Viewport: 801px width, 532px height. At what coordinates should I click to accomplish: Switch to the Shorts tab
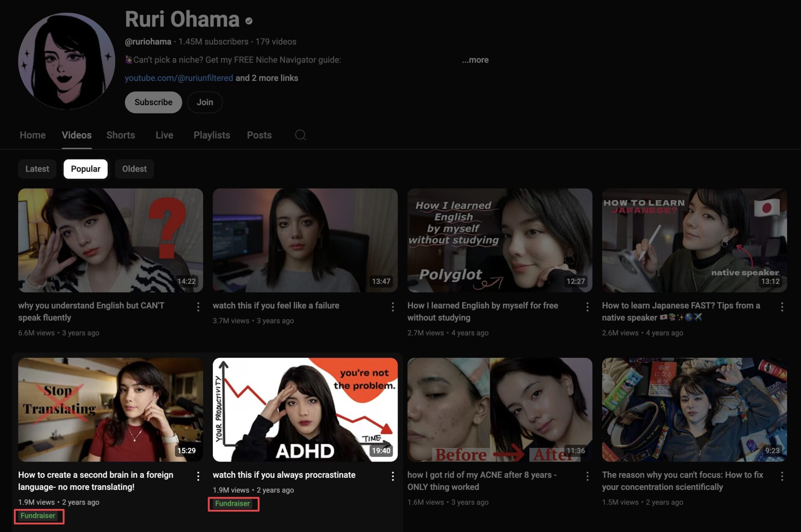[x=121, y=135]
